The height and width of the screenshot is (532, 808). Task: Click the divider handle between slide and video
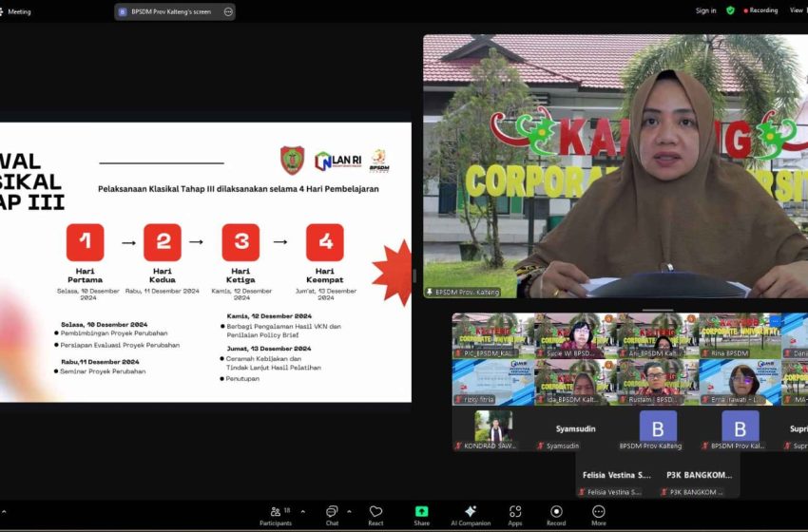pos(414,276)
